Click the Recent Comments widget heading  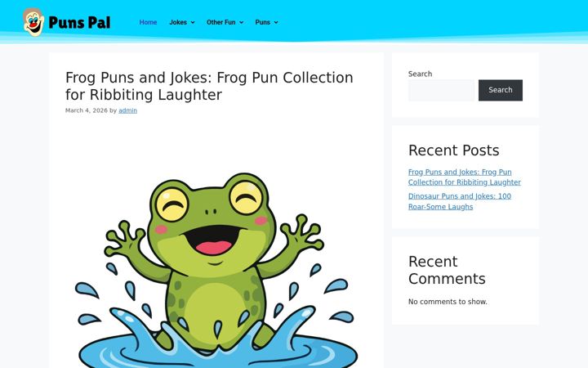click(x=447, y=270)
